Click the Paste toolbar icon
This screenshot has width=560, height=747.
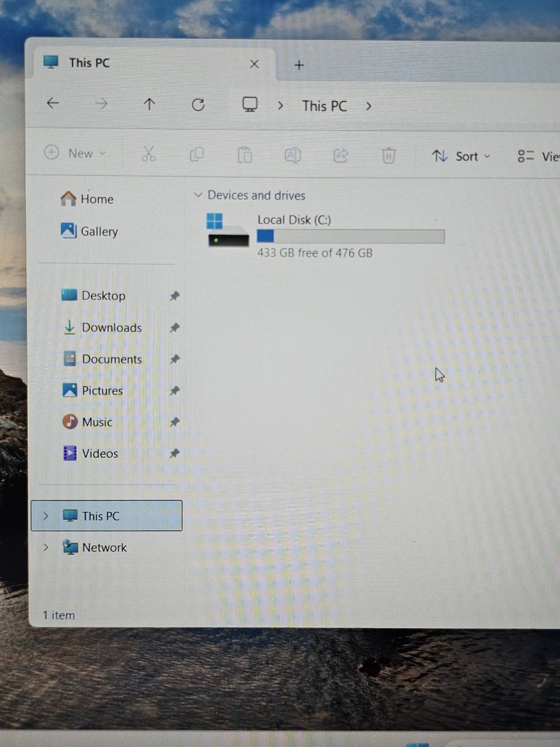245,155
